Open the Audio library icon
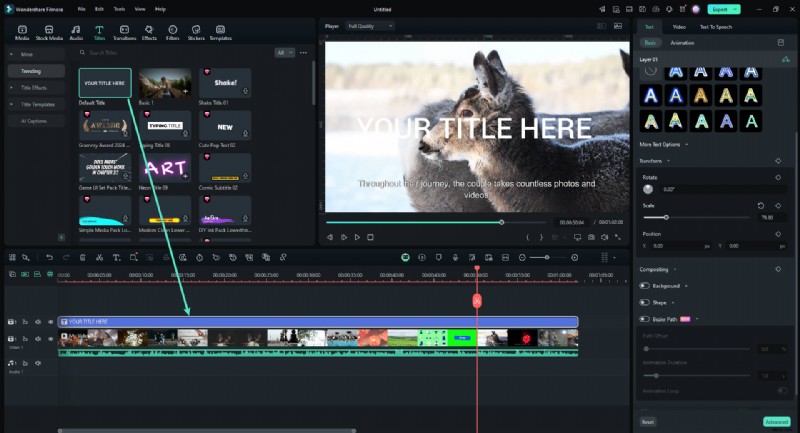800x433 pixels. [75, 33]
